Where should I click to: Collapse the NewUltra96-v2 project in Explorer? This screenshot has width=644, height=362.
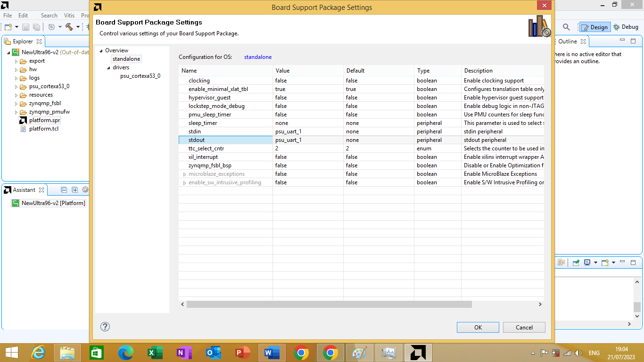coord(9,52)
